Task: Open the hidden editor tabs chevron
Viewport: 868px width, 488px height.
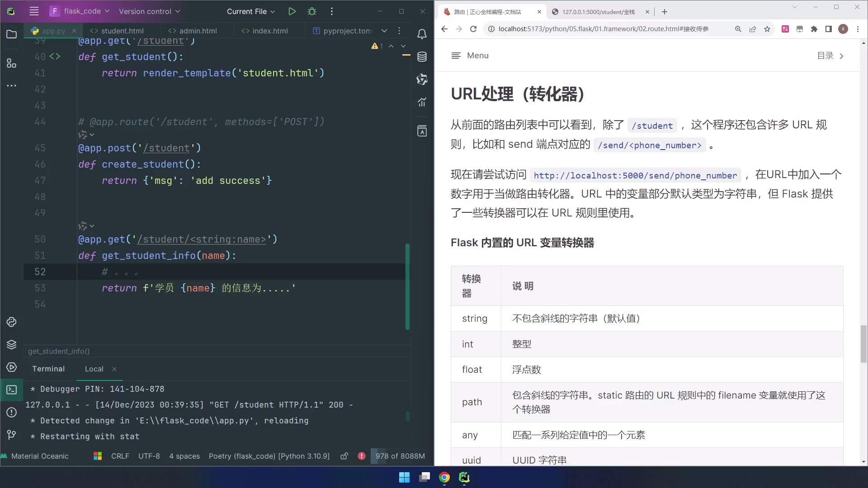Action: (x=384, y=31)
